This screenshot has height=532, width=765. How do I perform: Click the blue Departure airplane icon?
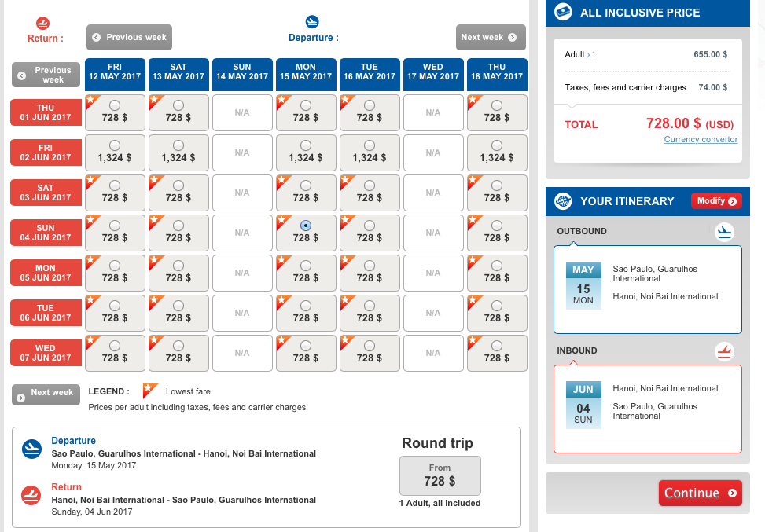pos(313,21)
